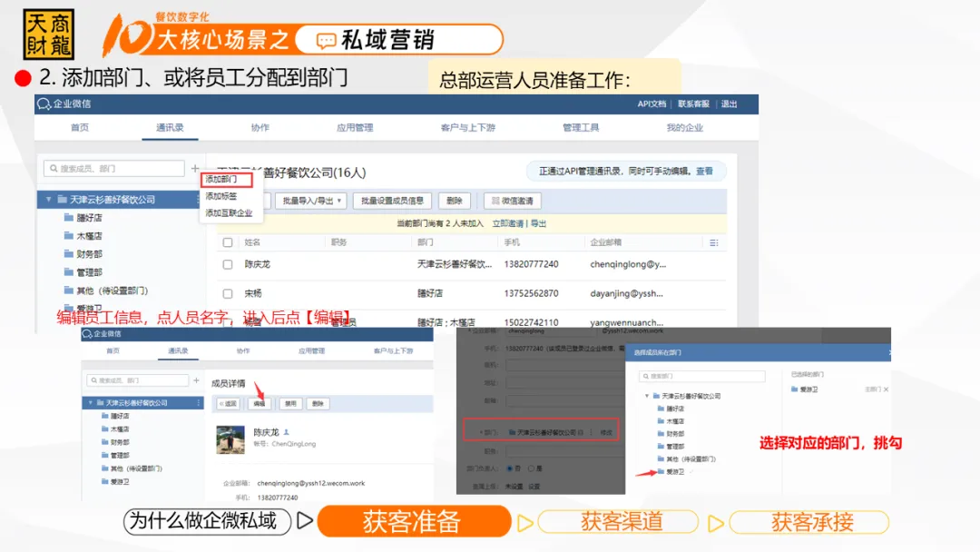Screen dimensions: 980x552
Task: Open the 批量导入/导出 dropdown
Action: [311, 201]
